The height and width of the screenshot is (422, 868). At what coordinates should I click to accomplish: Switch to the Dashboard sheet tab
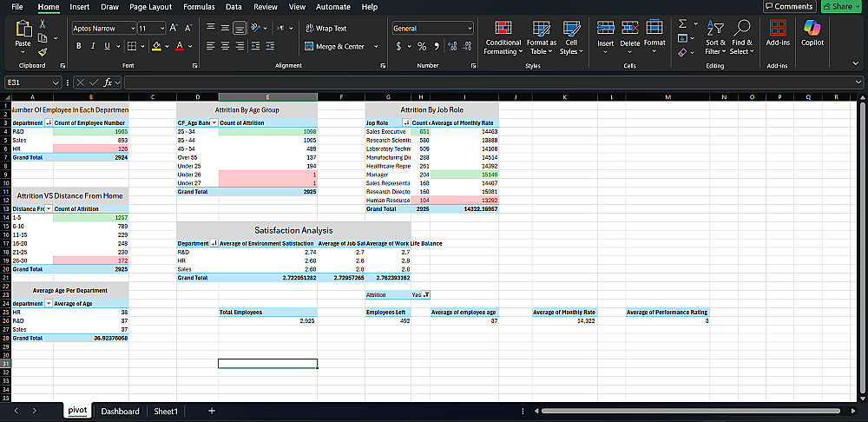120,411
